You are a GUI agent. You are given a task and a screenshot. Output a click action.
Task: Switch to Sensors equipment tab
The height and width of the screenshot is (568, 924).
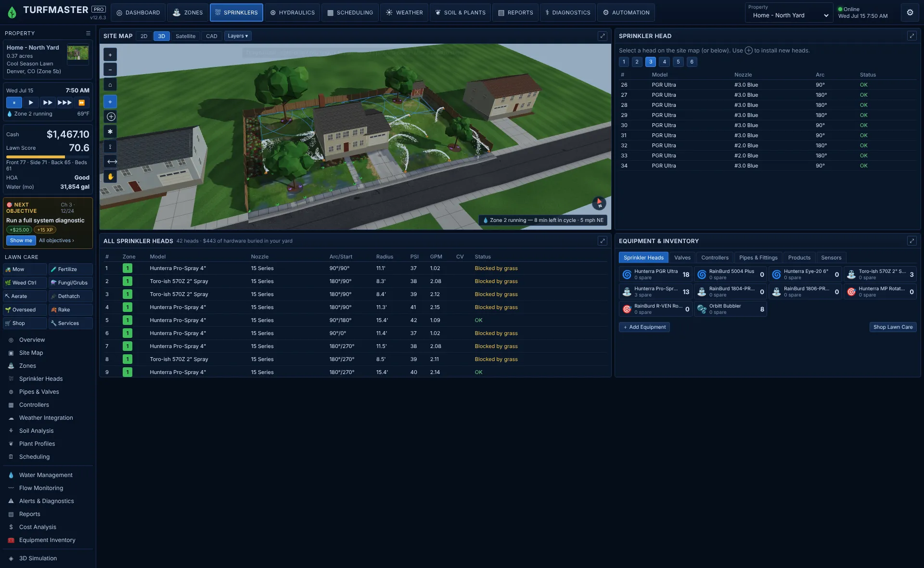click(831, 258)
